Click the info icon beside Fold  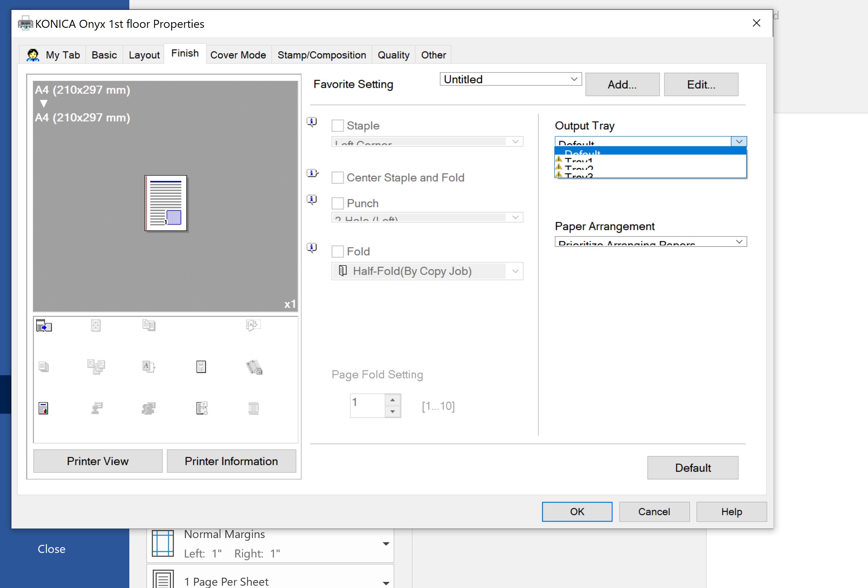tap(312, 248)
